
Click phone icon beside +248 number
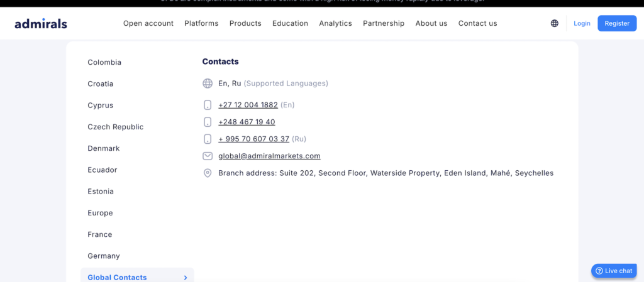pyautogui.click(x=208, y=122)
